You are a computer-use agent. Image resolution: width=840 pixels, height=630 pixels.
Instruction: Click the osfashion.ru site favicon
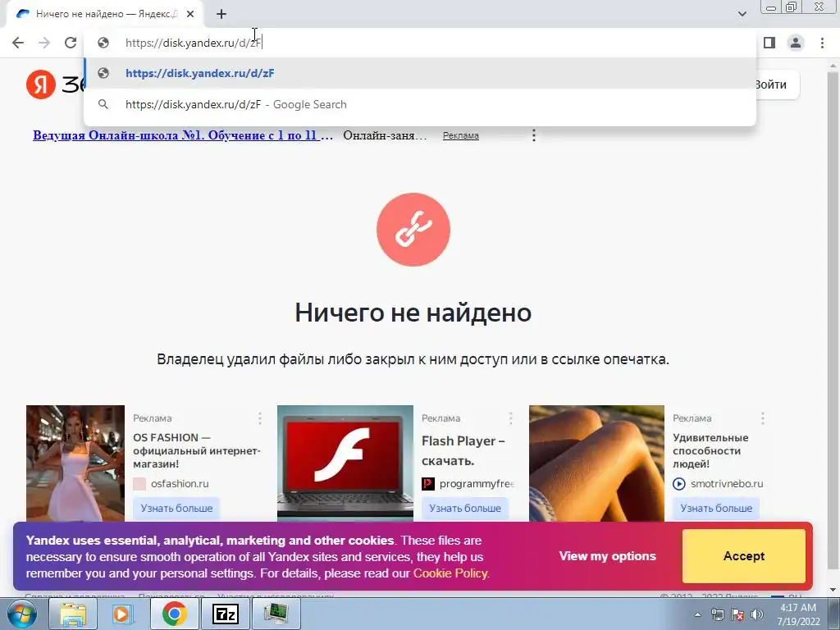139,484
